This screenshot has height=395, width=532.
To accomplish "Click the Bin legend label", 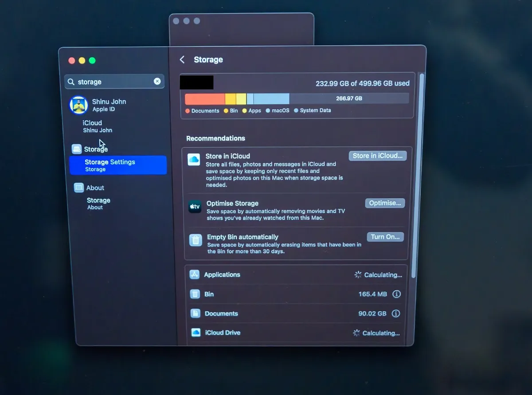I will [x=234, y=111].
